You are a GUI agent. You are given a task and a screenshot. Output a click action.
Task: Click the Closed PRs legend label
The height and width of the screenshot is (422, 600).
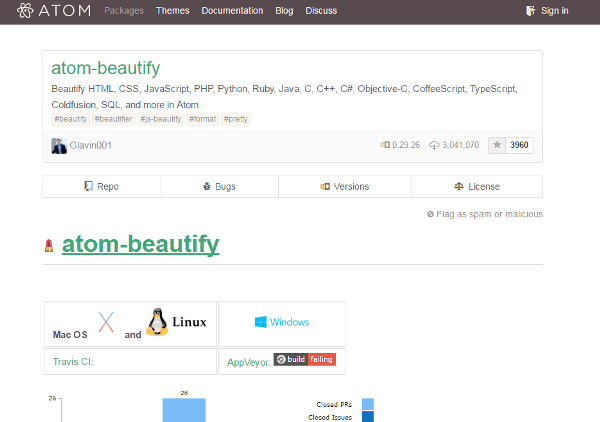pos(334,404)
